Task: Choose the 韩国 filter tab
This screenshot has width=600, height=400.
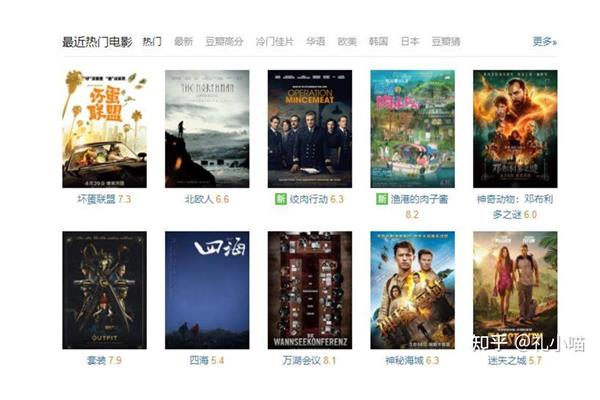Action: click(378, 41)
